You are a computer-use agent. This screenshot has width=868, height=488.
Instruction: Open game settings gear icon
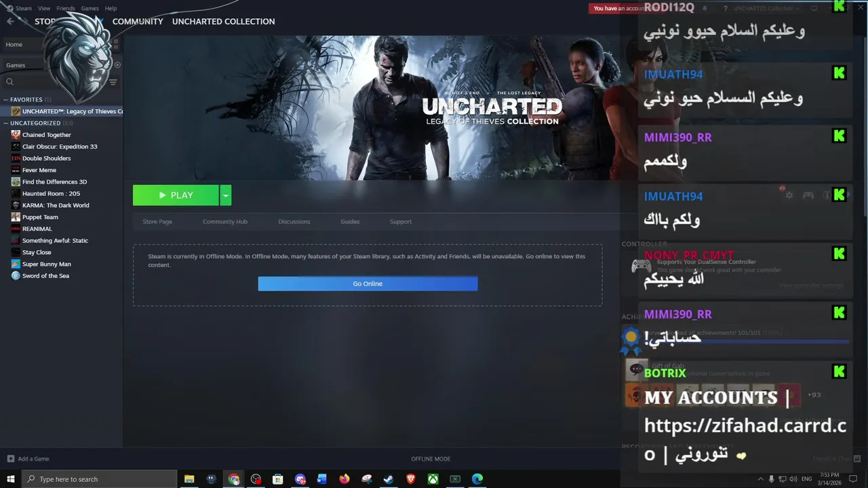tap(789, 195)
